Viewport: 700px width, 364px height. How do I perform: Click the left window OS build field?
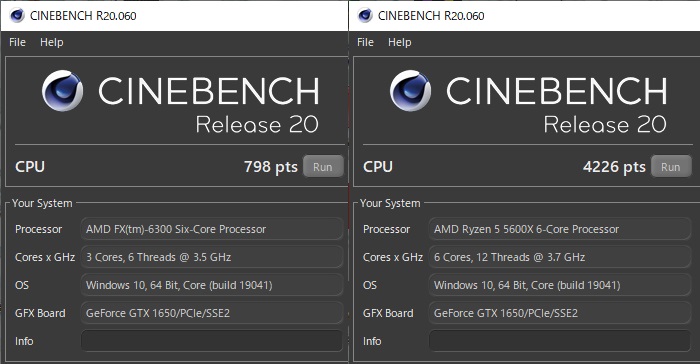click(212, 285)
